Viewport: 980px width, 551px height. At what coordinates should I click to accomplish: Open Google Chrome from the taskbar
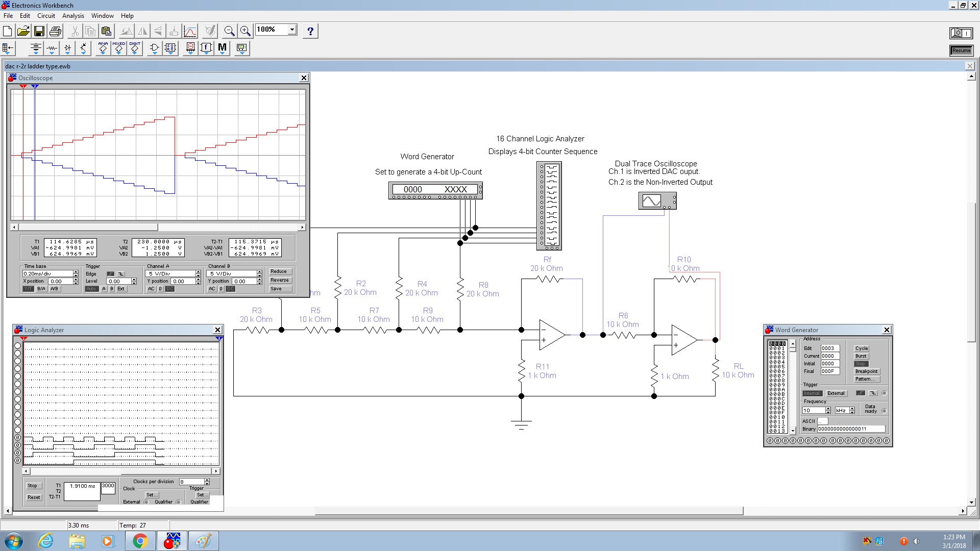pos(140,541)
